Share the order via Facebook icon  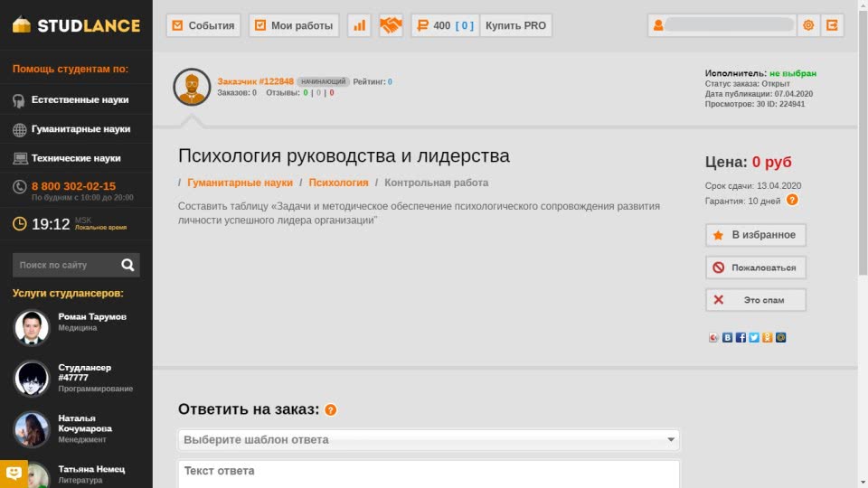tap(741, 337)
